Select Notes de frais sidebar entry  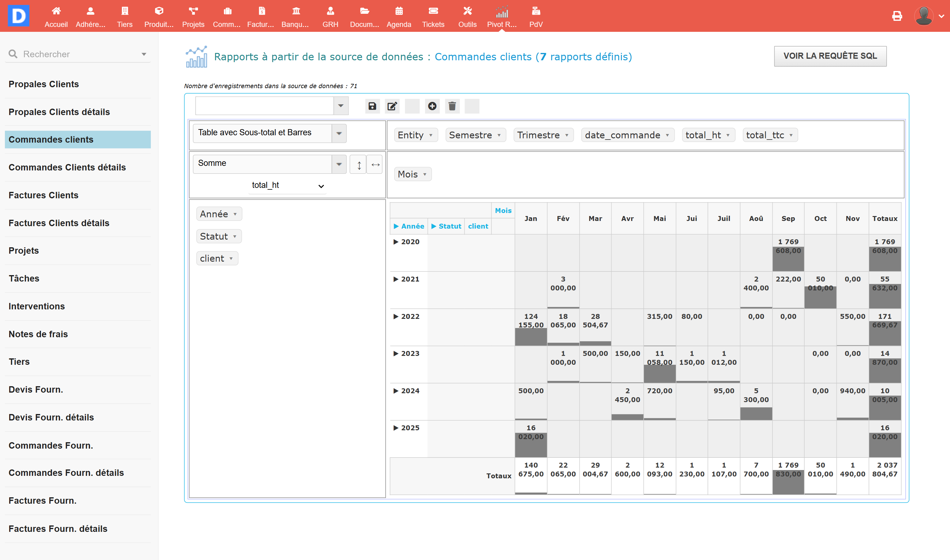click(38, 334)
